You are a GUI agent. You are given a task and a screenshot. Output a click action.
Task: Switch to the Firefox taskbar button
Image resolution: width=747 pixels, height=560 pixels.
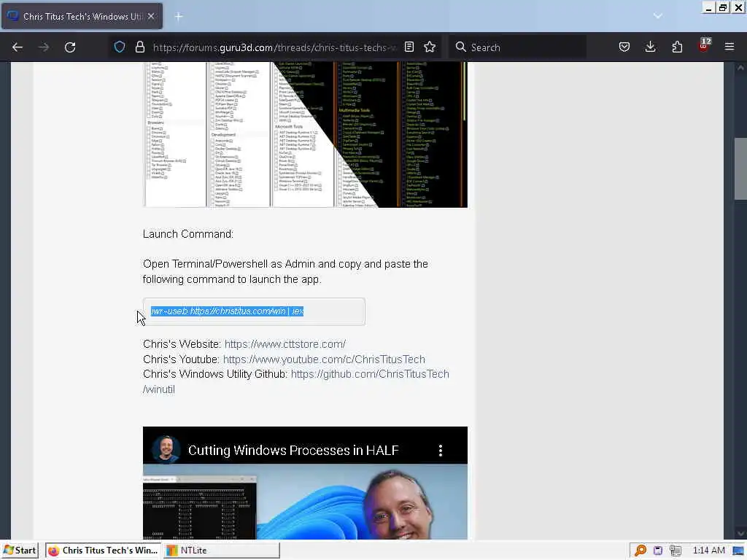click(104, 550)
